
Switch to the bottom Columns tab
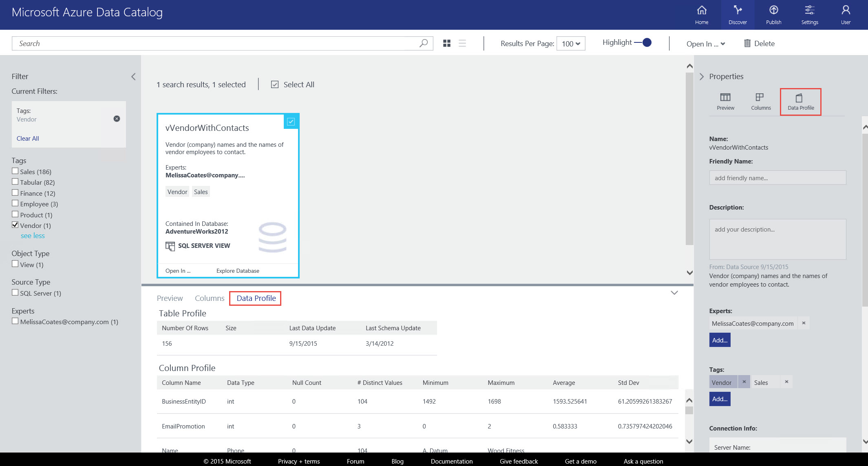(x=210, y=298)
